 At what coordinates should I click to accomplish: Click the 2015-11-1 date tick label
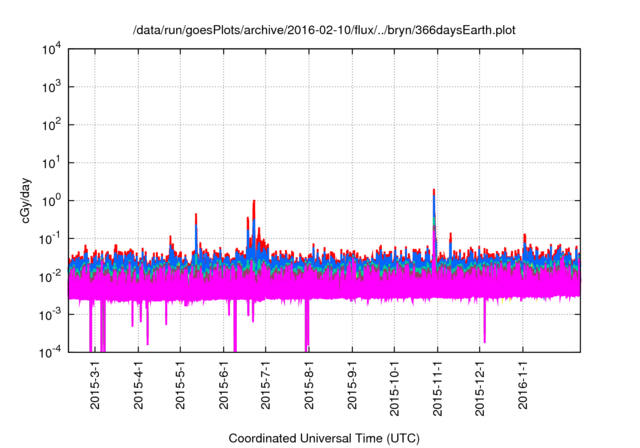437,387
